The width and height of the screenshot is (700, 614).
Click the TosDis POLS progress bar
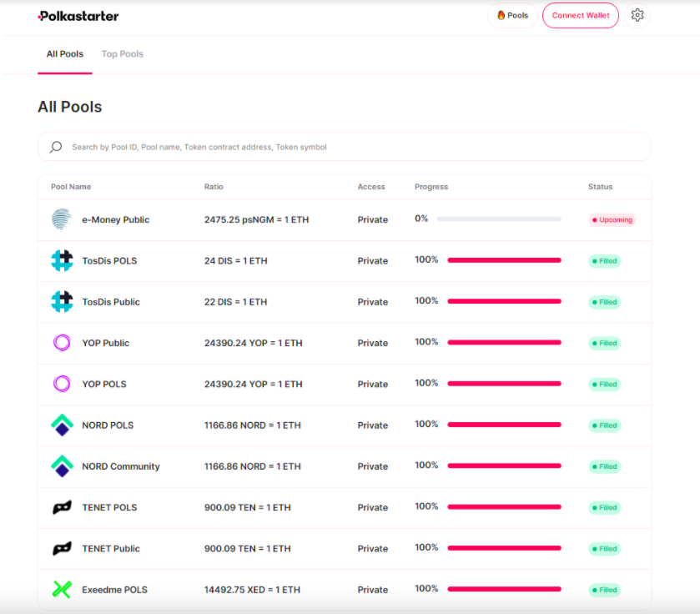point(505,260)
